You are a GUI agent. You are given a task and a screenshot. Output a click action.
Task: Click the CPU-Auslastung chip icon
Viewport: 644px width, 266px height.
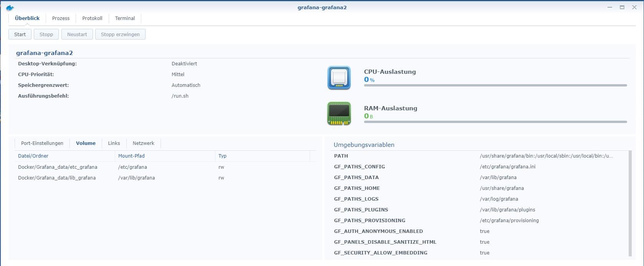pyautogui.click(x=339, y=78)
